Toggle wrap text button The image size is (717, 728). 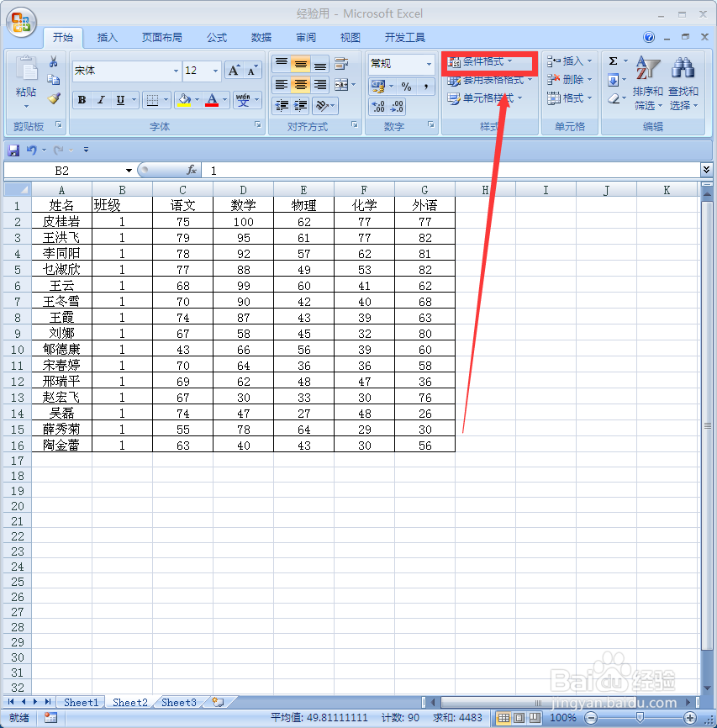click(x=341, y=64)
